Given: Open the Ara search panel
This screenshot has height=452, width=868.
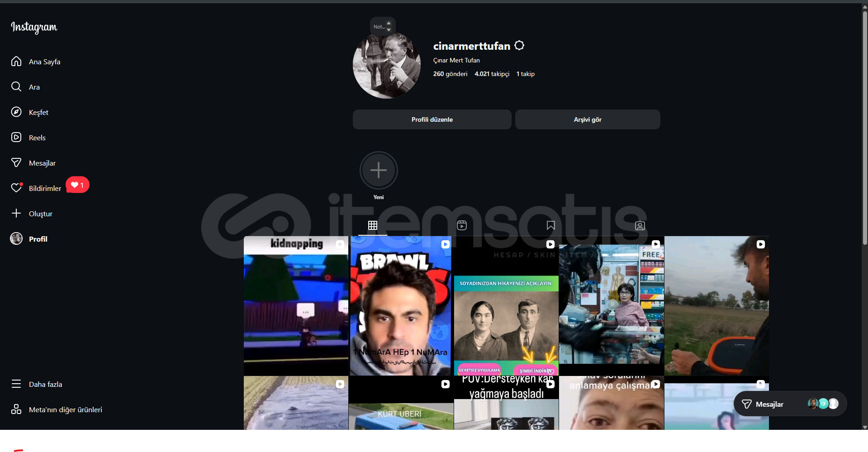Looking at the screenshot, I should [26, 87].
